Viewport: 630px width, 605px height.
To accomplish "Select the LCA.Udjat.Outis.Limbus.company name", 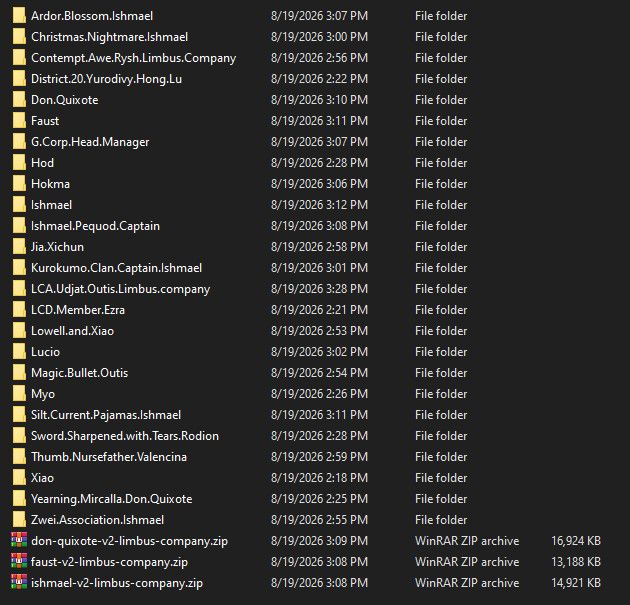I will [x=121, y=289].
